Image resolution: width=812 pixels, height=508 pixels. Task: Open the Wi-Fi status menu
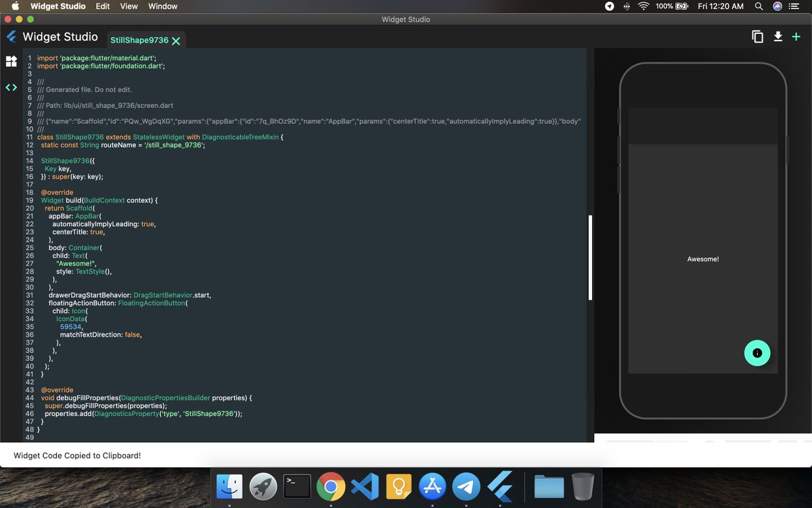pos(644,6)
